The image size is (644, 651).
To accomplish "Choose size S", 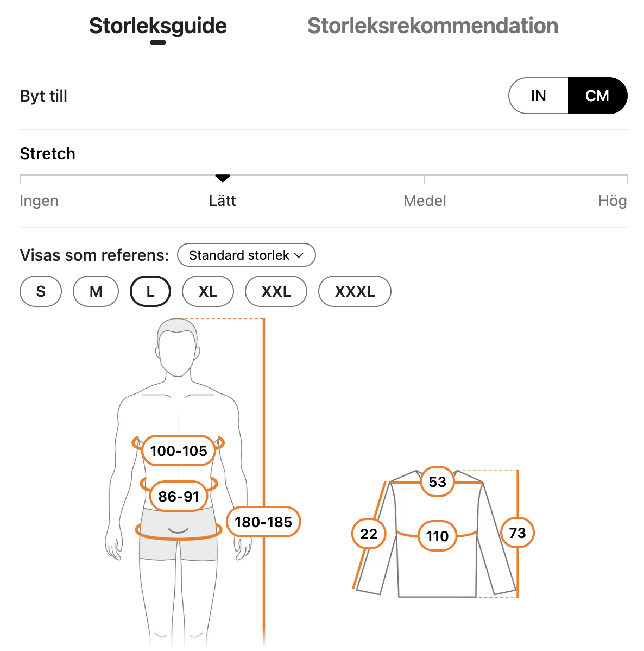I will click(41, 291).
